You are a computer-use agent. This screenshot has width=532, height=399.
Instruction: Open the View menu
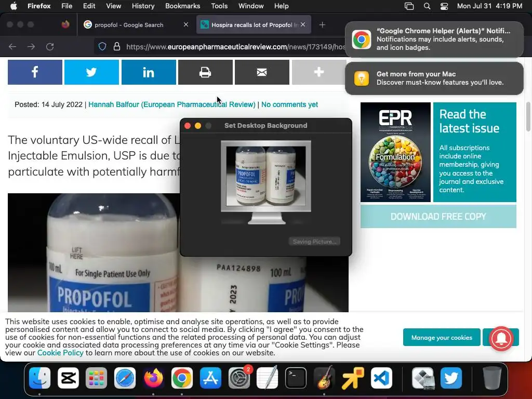click(113, 6)
